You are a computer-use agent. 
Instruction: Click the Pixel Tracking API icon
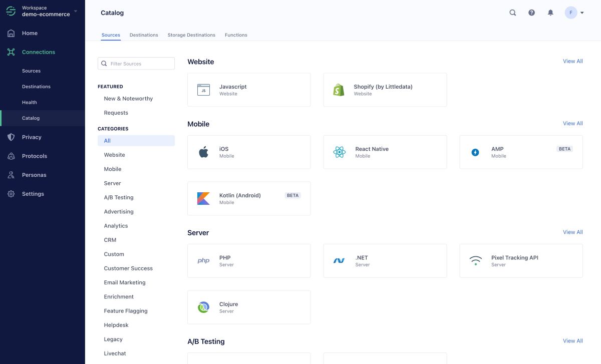(x=475, y=261)
